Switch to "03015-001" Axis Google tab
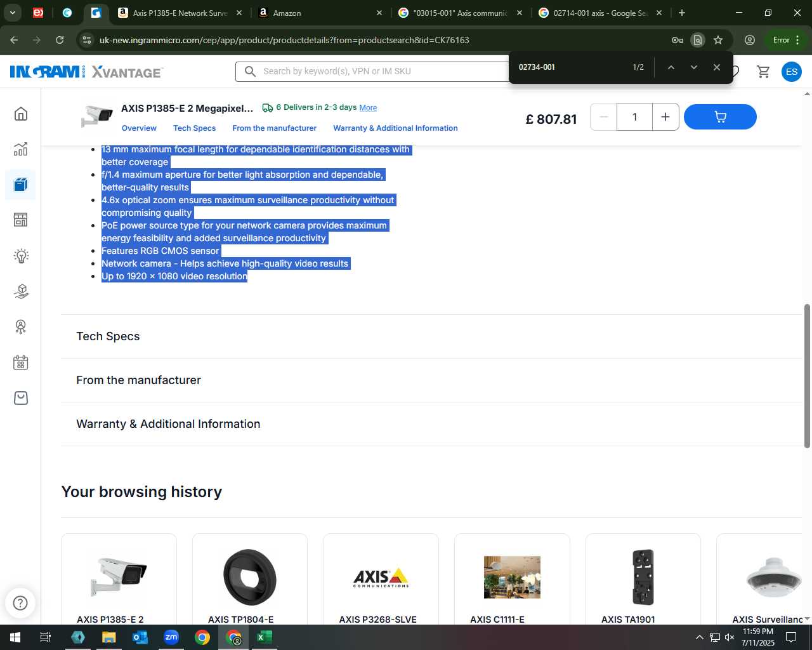Image resolution: width=812 pixels, height=650 pixels. (x=460, y=13)
